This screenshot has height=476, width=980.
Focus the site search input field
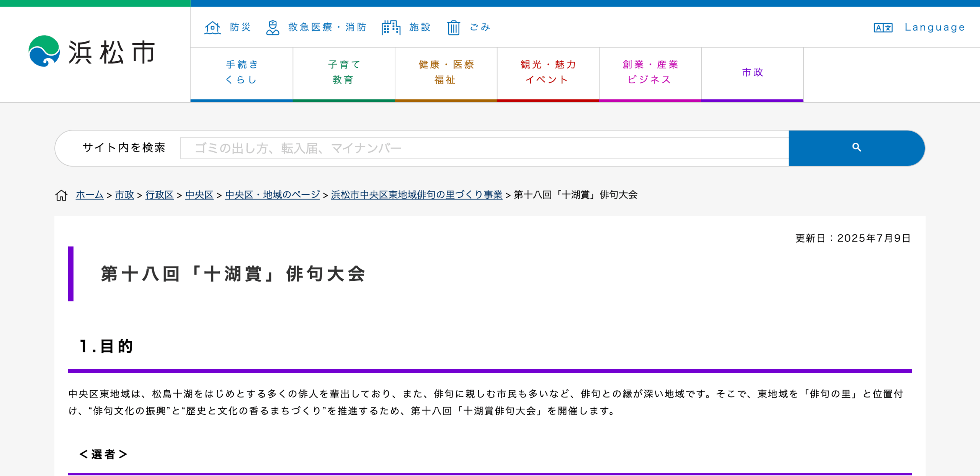pos(484,148)
